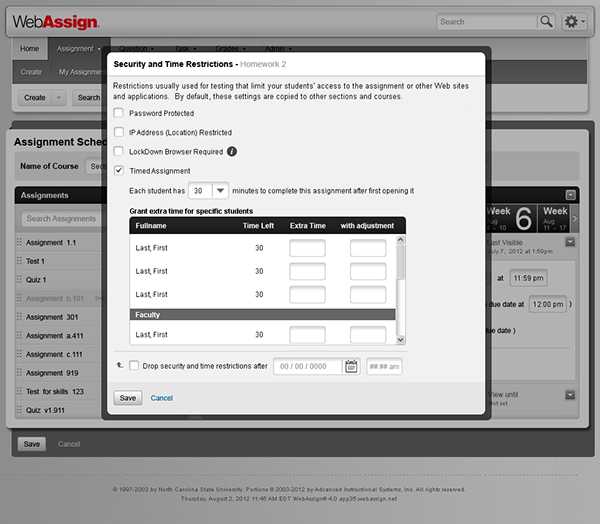The image size is (600, 524).
Task: Open the Assignment menu
Action: point(79,48)
